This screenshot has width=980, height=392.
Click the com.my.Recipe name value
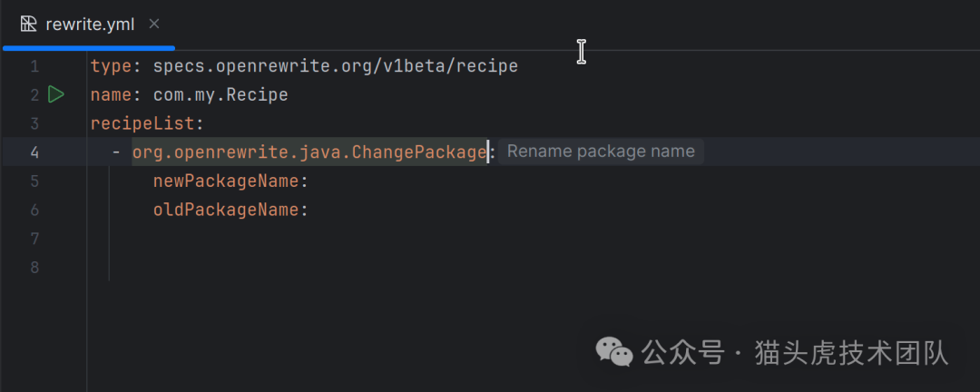click(x=220, y=94)
